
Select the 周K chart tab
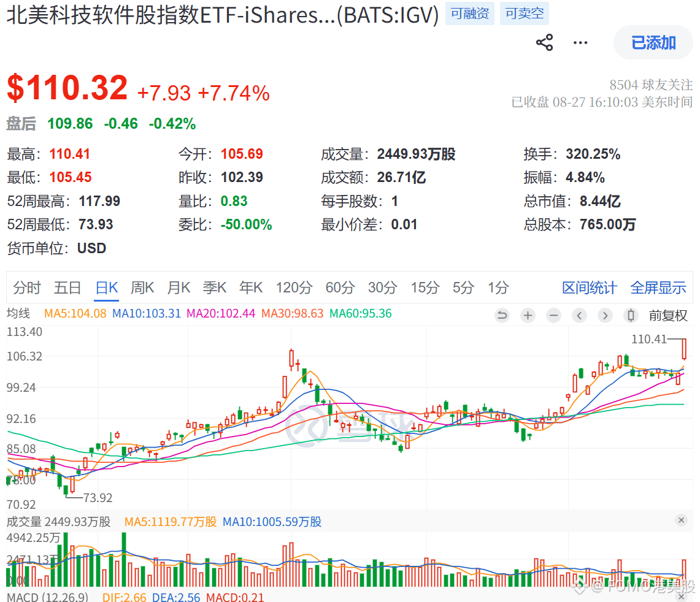tap(142, 288)
